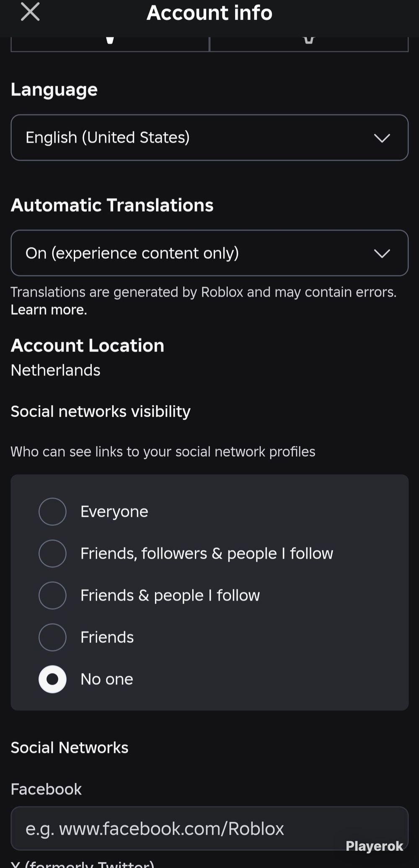
Task: Tap the Automatic Translations section heading
Action: point(112,205)
